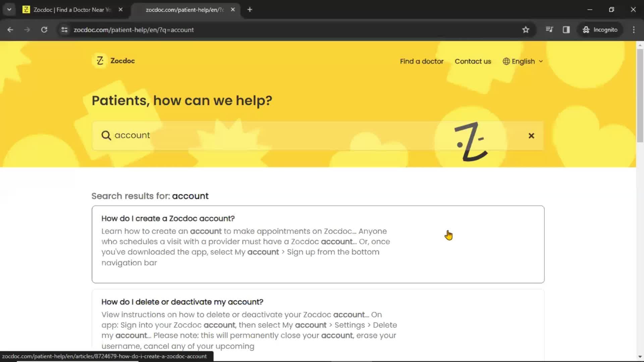Click the clear search 'X' icon
The width and height of the screenshot is (644, 362).
[531, 135]
